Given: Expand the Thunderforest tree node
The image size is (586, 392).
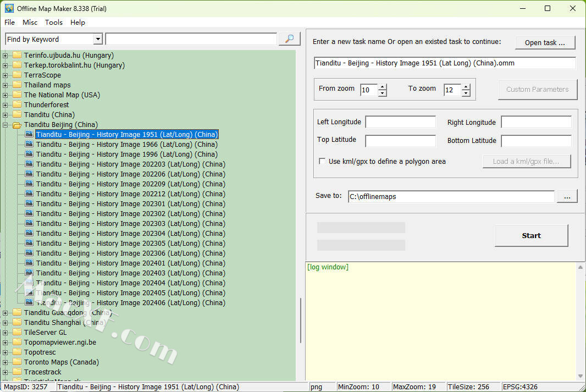Looking at the screenshot, I should coord(5,105).
